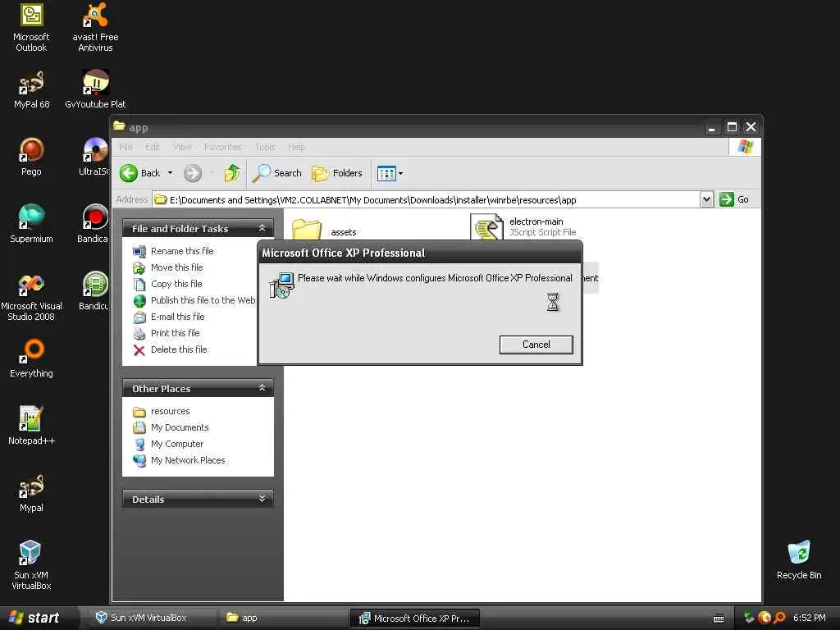Image resolution: width=840 pixels, height=630 pixels.
Task: Launch Supermium browser shortcut
Action: 31,224
